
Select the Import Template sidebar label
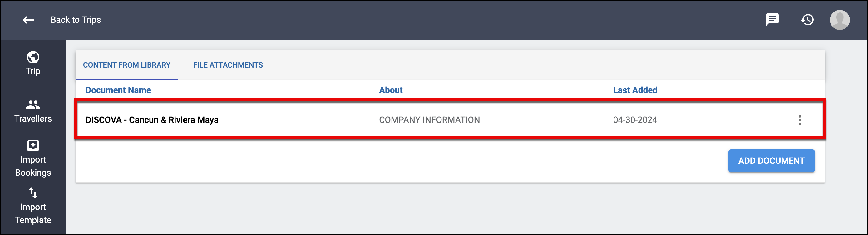tap(33, 213)
